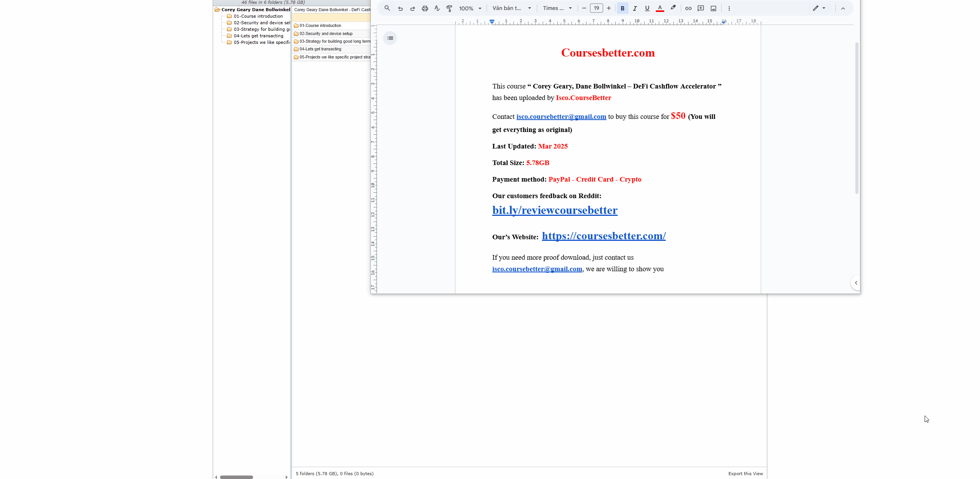Viewport: 980px width, 479px height.
Task: Click the tree scrollbar right arrow
Action: coord(287,477)
